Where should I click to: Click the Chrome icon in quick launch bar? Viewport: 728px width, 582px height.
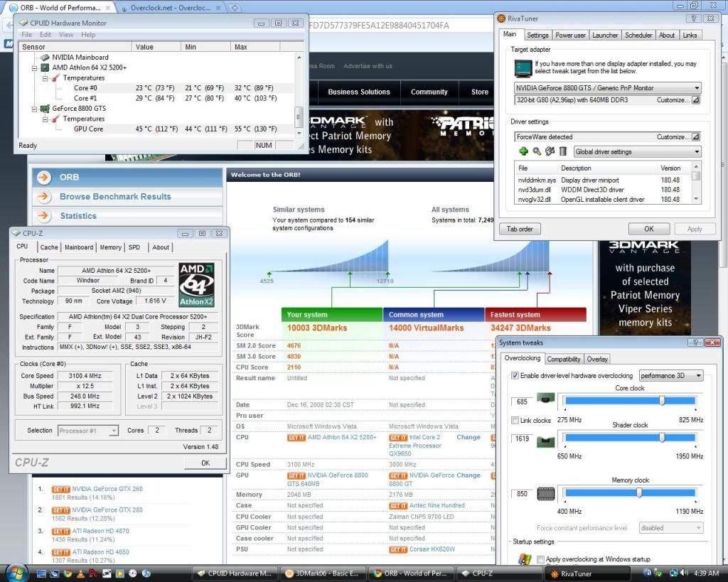[x=68, y=573]
